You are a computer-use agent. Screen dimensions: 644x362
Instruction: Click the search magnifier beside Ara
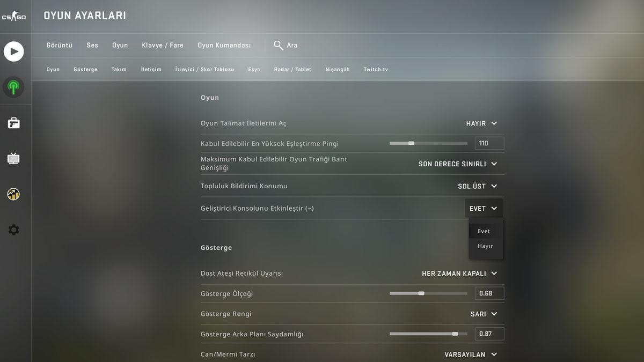pyautogui.click(x=277, y=45)
